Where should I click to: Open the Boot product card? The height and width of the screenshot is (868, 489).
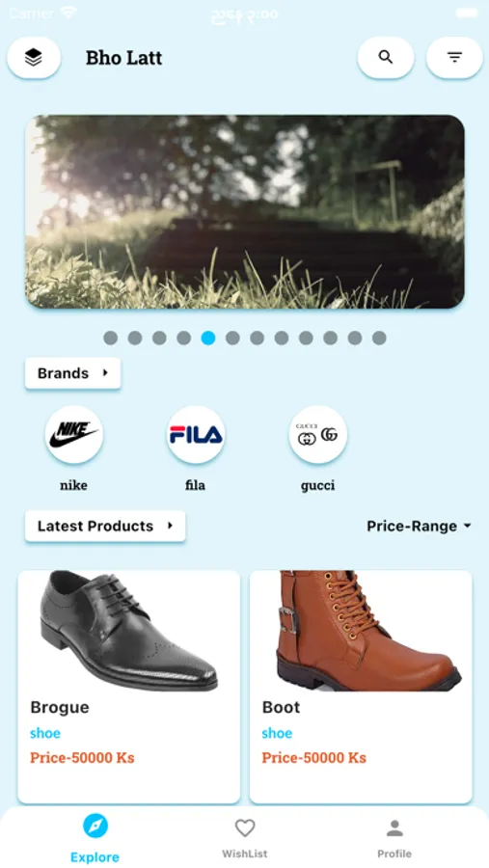[x=361, y=687]
